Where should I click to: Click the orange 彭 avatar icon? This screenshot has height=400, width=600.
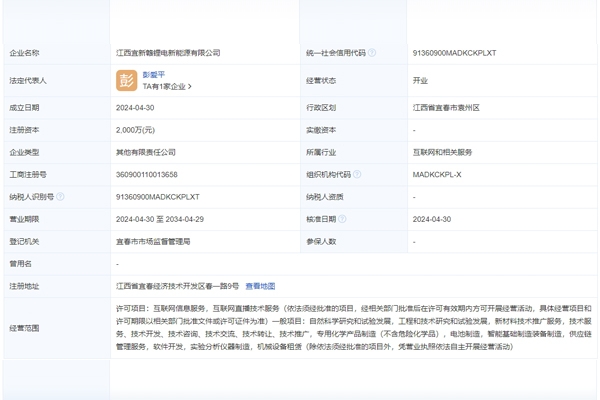(x=127, y=80)
